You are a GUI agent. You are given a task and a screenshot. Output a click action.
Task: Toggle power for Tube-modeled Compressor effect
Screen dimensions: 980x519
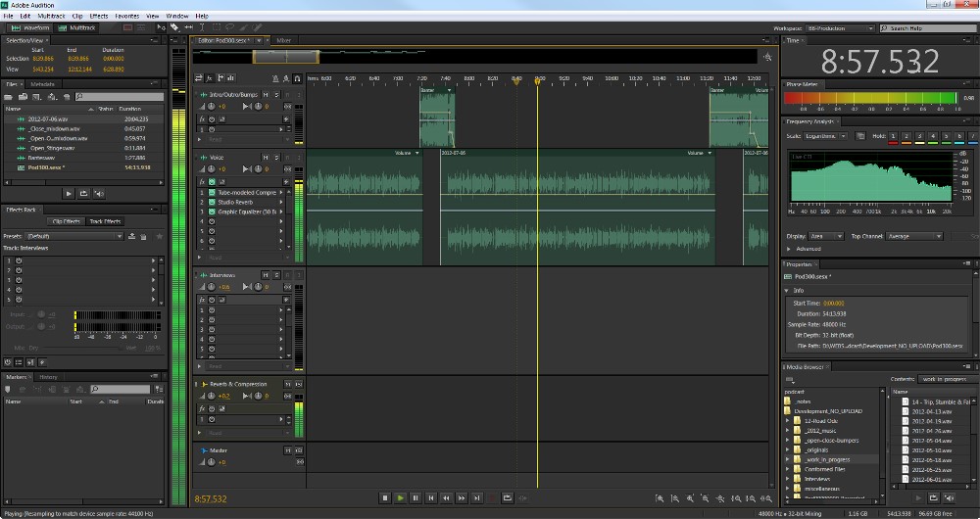[x=212, y=192]
